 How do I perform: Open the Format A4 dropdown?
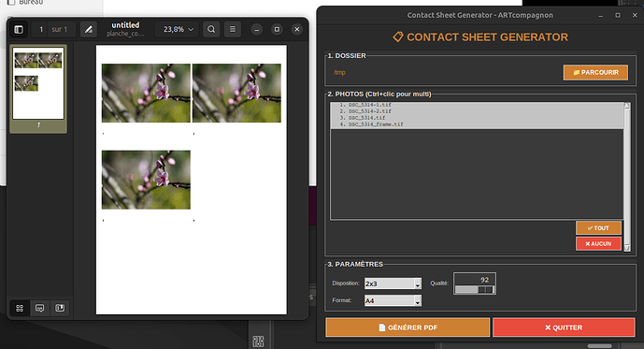click(393, 300)
